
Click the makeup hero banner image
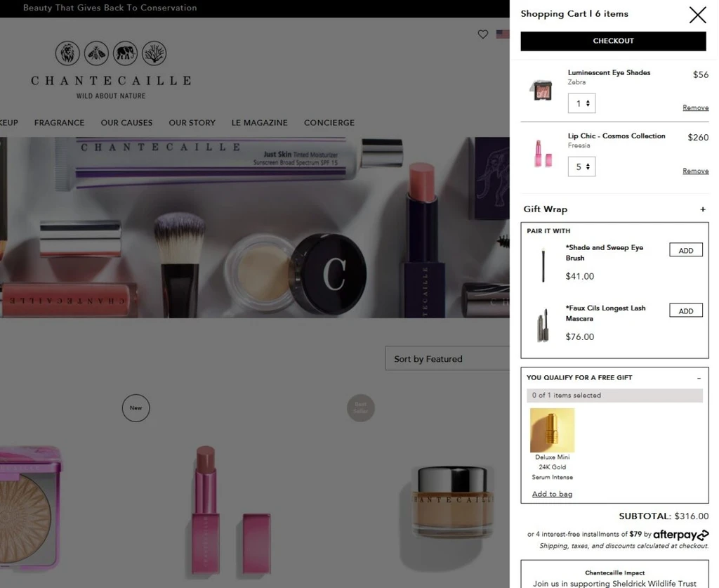(x=254, y=228)
